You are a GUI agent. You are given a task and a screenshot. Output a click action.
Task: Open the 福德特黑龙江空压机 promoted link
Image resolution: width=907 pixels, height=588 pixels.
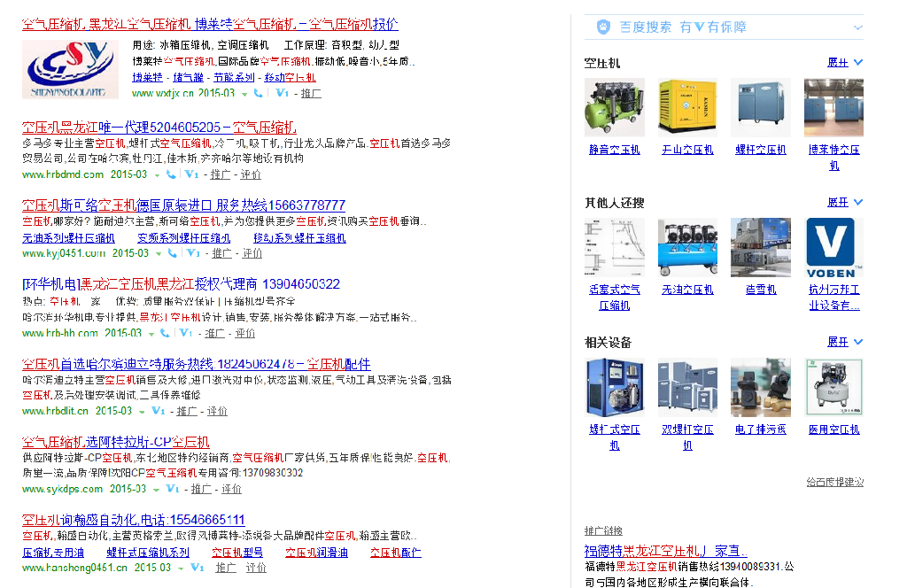665,551
